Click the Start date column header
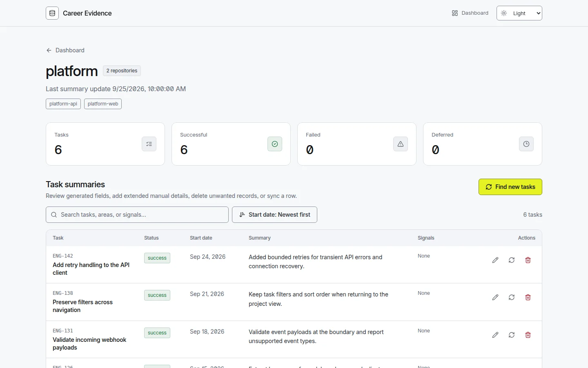Image resolution: width=588 pixels, height=368 pixels. (x=201, y=238)
